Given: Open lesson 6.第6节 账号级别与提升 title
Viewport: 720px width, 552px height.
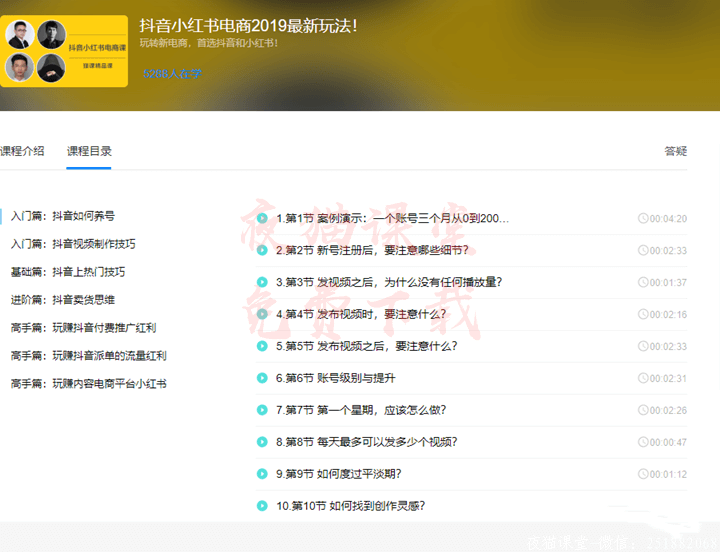Looking at the screenshot, I should [x=335, y=378].
